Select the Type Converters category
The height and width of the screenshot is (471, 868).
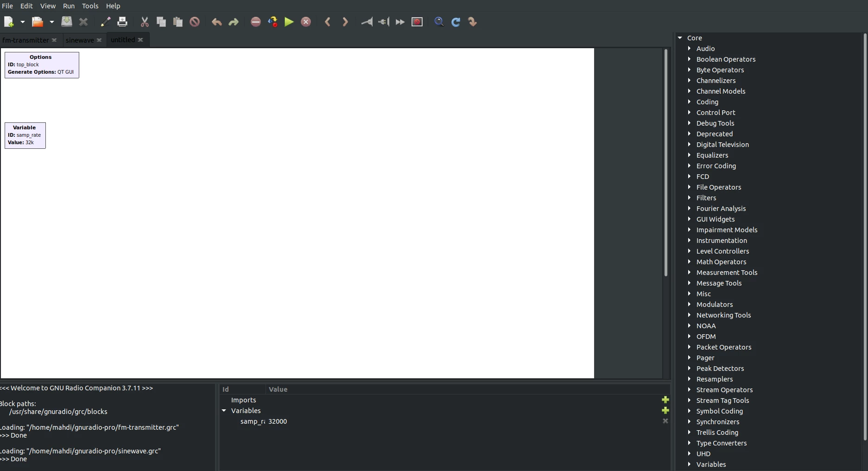tap(722, 443)
